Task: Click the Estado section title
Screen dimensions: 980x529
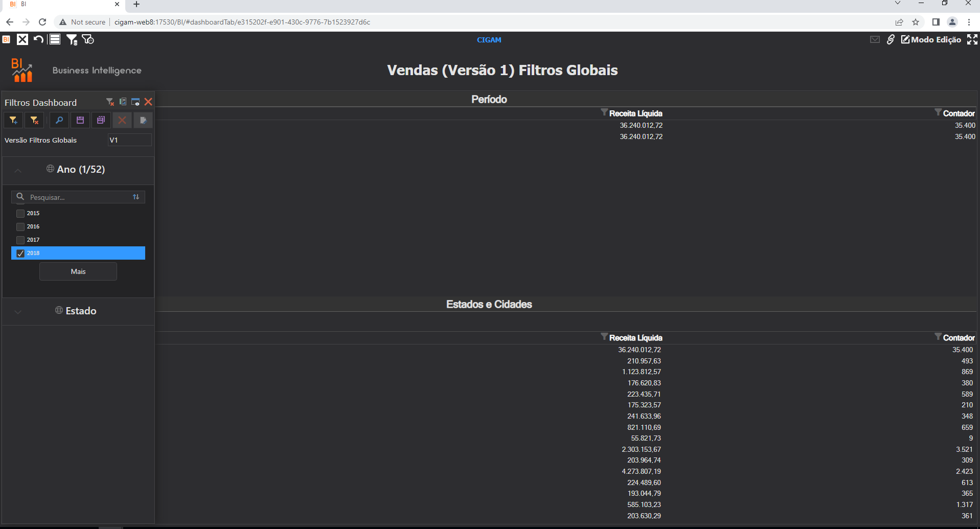Action: pos(81,311)
